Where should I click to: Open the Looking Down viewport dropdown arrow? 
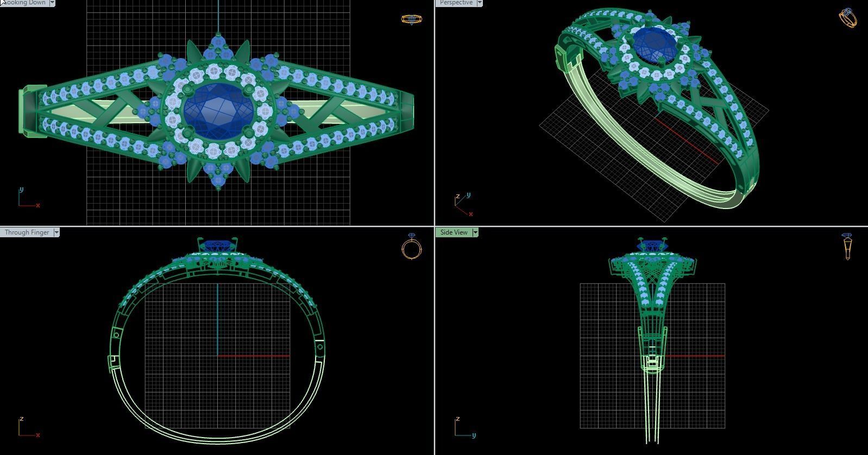pos(52,3)
